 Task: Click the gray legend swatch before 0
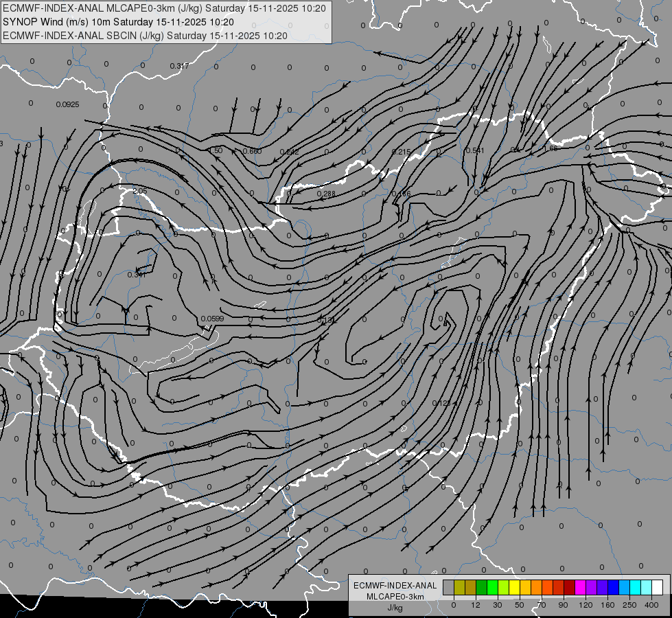449,588
